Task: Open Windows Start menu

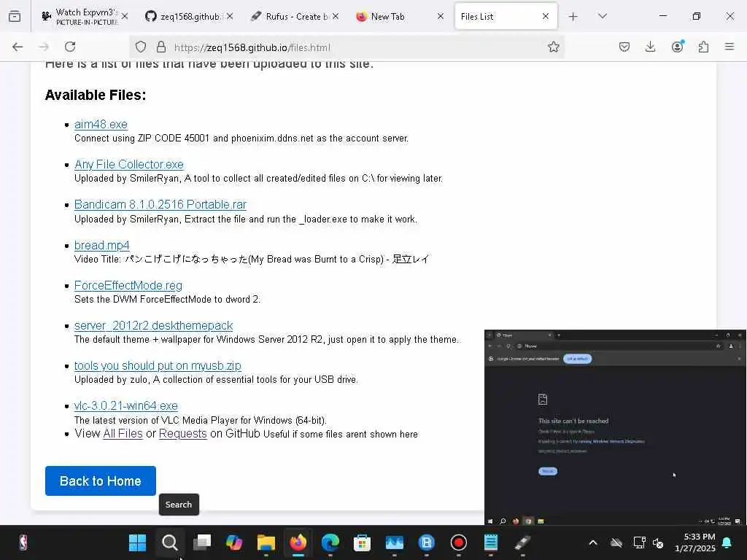Action: [x=138, y=542]
